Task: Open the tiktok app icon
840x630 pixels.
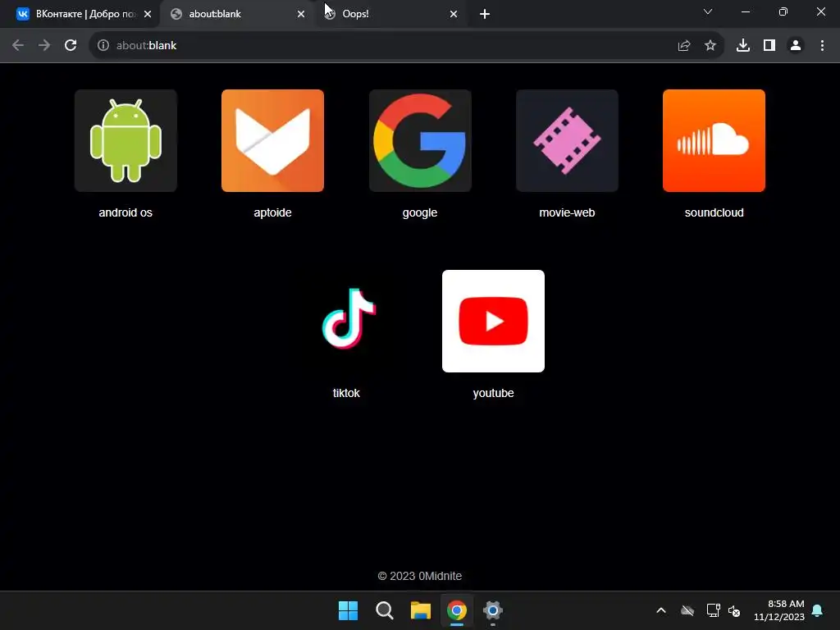Action: [x=347, y=321]
